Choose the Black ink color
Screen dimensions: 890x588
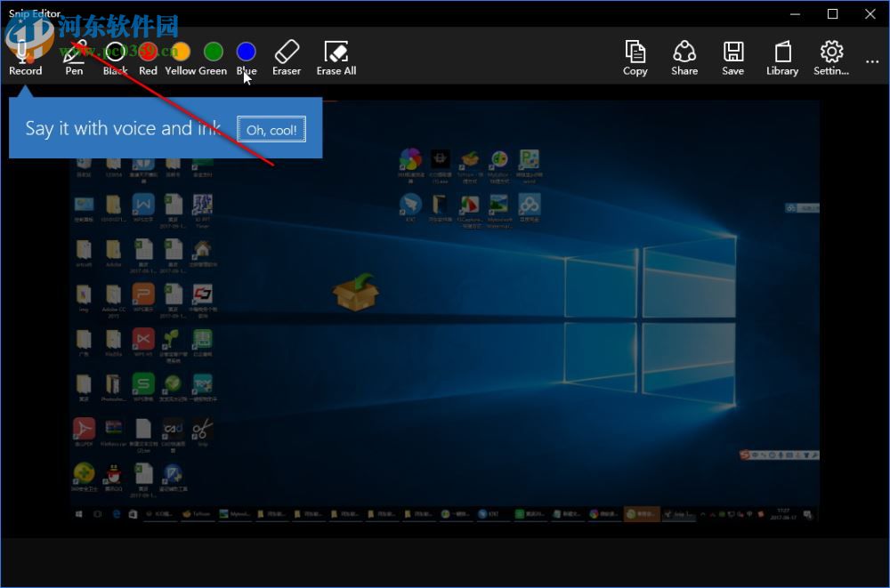point(115,57)
